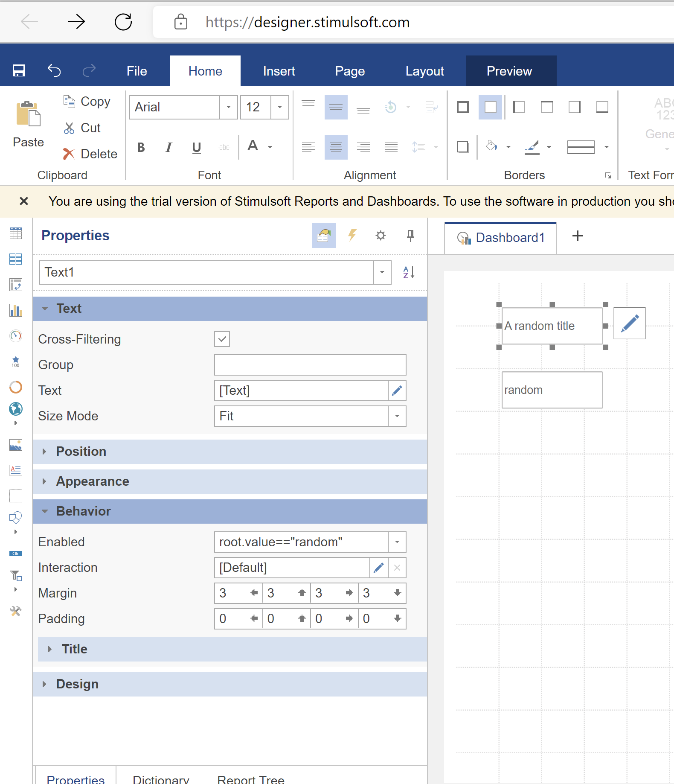Open the Borders group dialog launcher
The width and height of the screenshot is (674, 784).
[608, 175]
